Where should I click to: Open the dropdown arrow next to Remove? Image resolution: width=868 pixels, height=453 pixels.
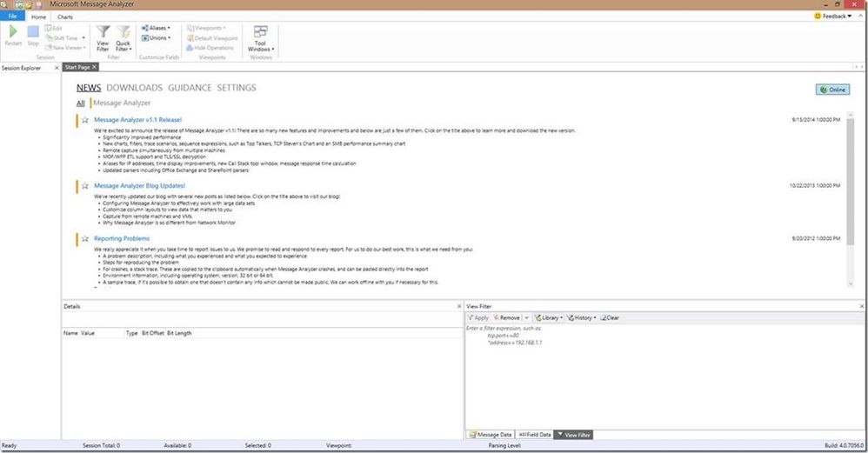click(x=526, y=317)
